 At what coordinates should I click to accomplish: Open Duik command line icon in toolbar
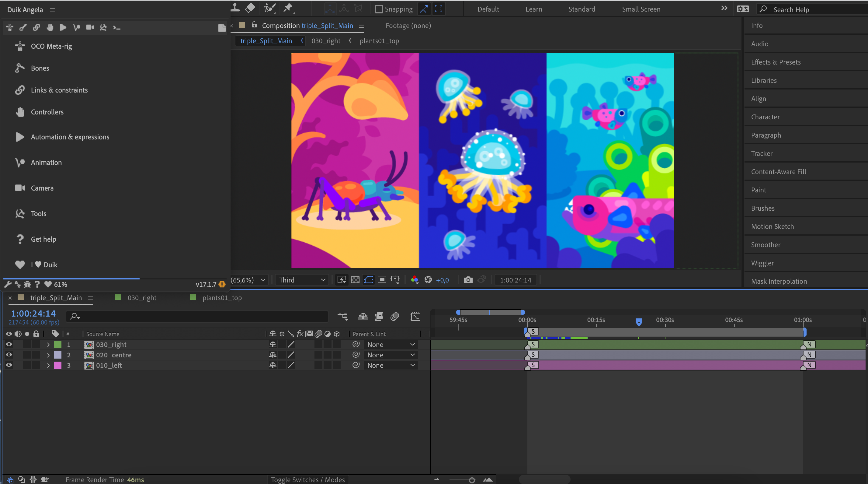[116, 28]
